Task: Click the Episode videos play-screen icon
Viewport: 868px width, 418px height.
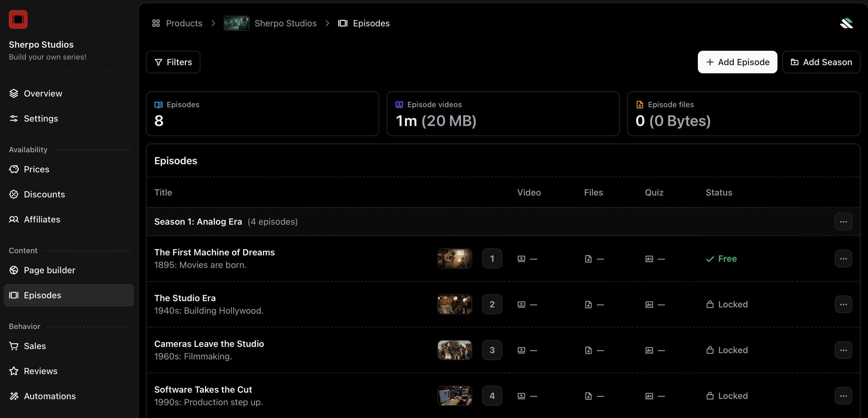Action: point(399,104)
